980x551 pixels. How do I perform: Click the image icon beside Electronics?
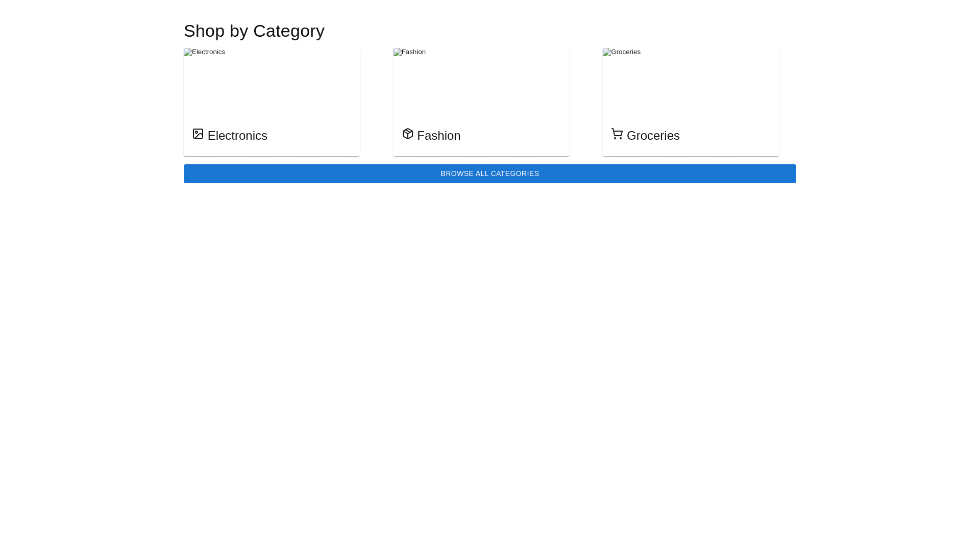pos(198,134)
